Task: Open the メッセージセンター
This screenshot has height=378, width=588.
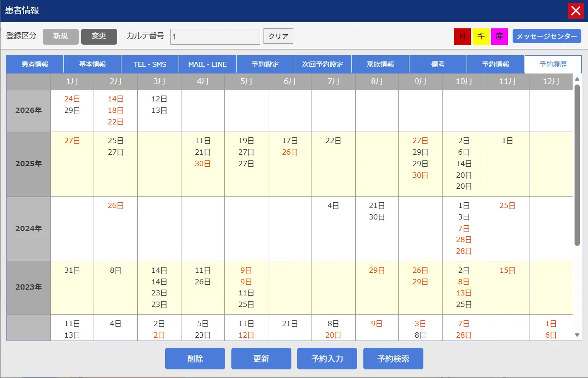Action: [547, 37]
